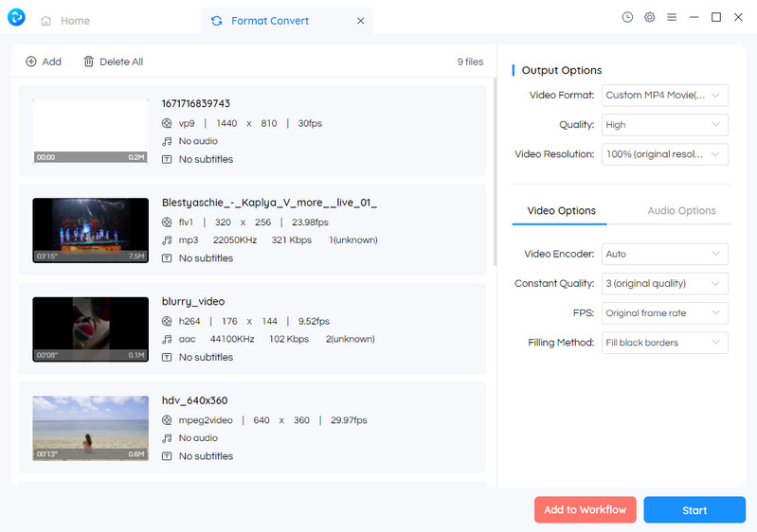757x532 pixels.
Task: Open the hamburger menu icon
Action: 672,17
